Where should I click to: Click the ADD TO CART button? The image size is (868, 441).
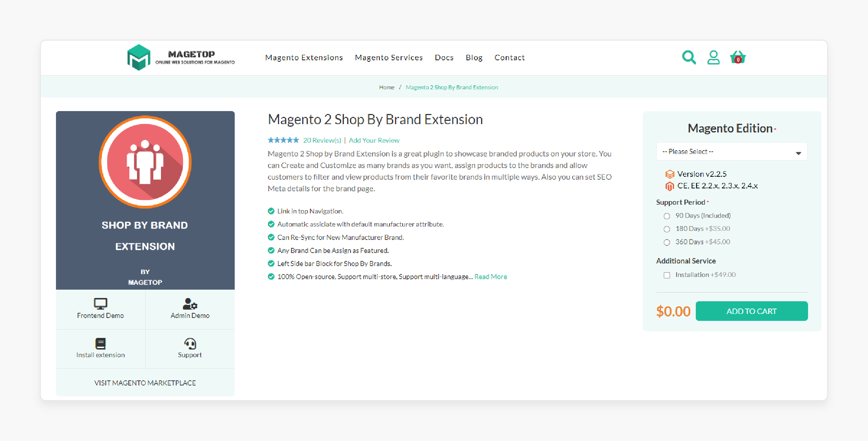point(751,311)
